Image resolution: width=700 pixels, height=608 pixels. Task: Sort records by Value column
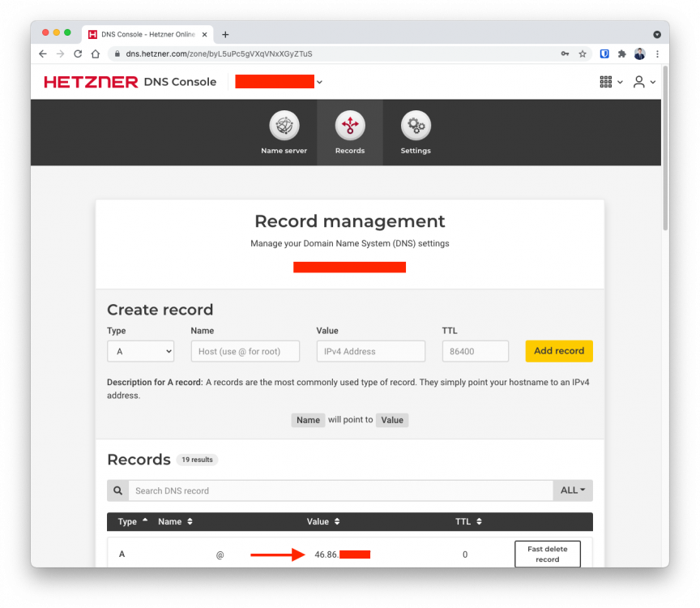point(323,521)
